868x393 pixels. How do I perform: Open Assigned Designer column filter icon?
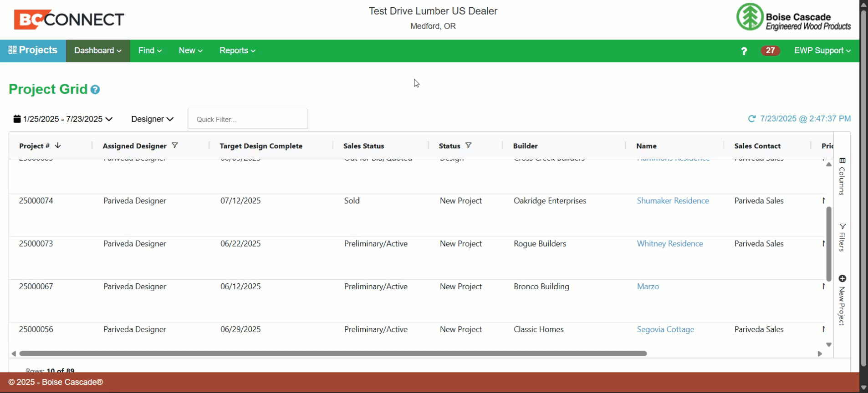174,146
